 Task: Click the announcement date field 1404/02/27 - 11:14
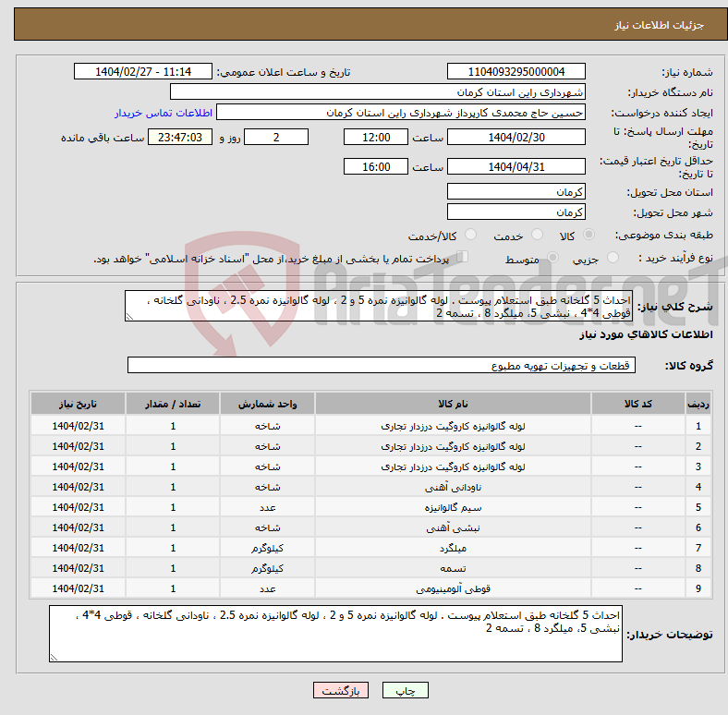click(x=143, y=72)
